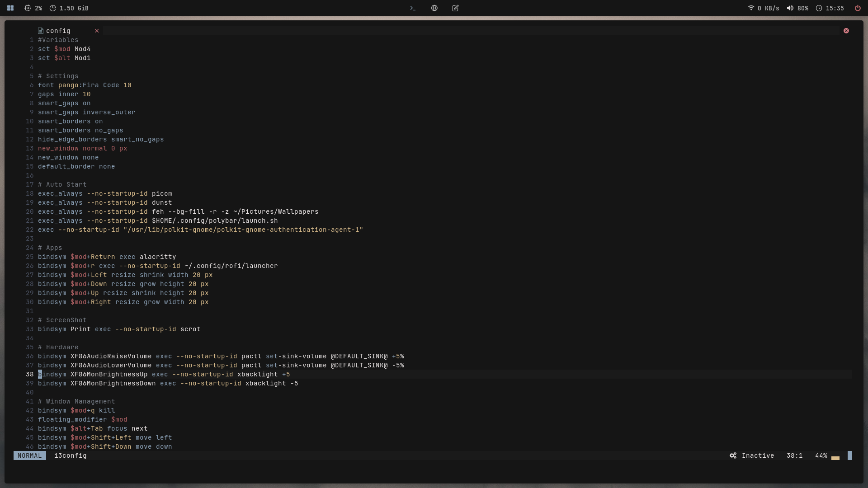868x488 pixels.
Task: Click the 2% CPU reading
Action: (x=38, y=8)
